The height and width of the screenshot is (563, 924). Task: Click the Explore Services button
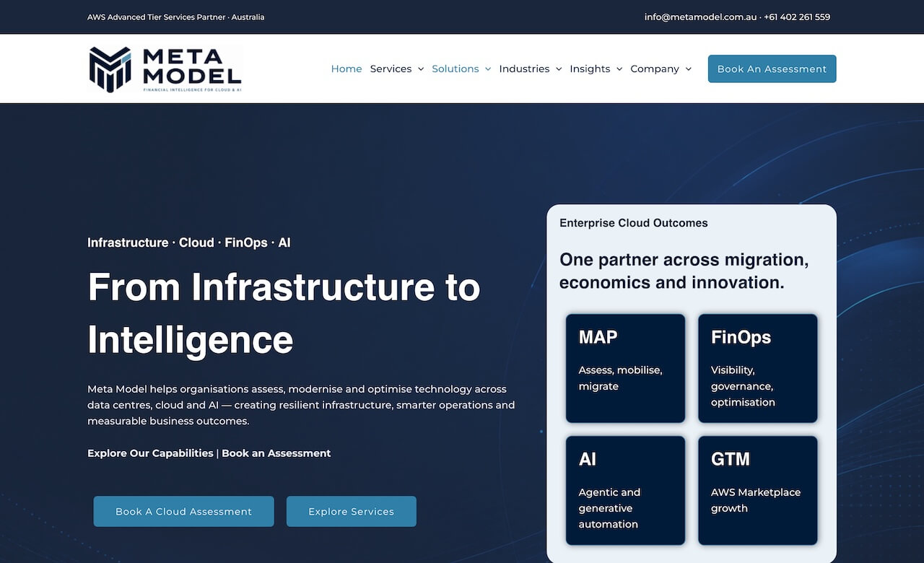[351, 511]
